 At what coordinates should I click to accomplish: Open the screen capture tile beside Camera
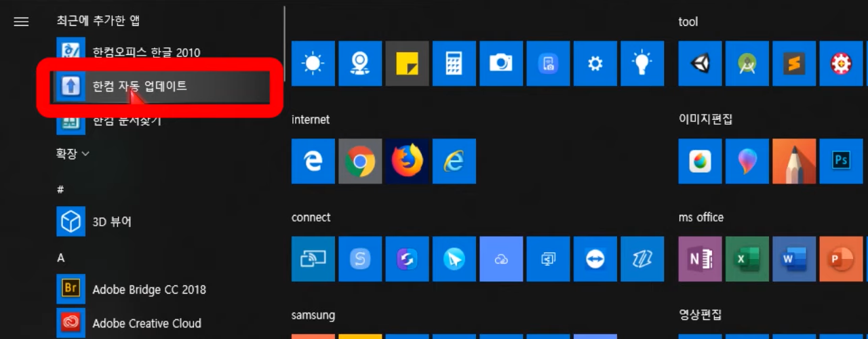[548, 64]
